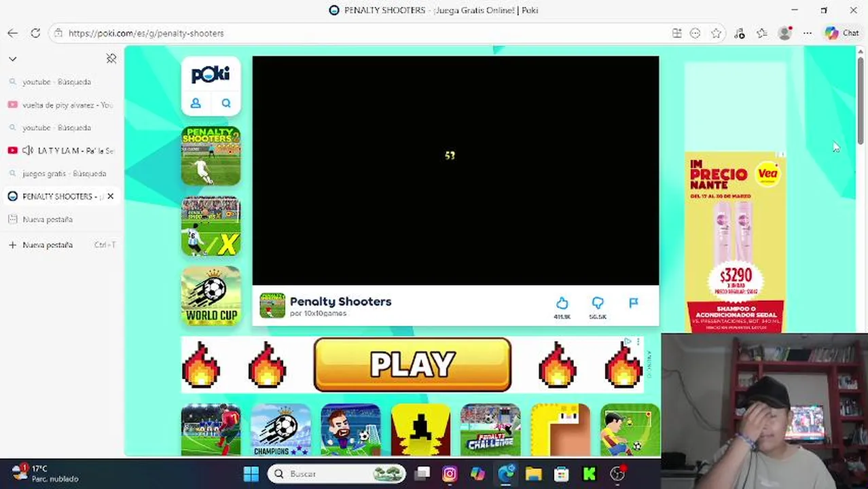Open the browser profile avatar
This screenshot has height=489, width=868.
click(785, 33)
